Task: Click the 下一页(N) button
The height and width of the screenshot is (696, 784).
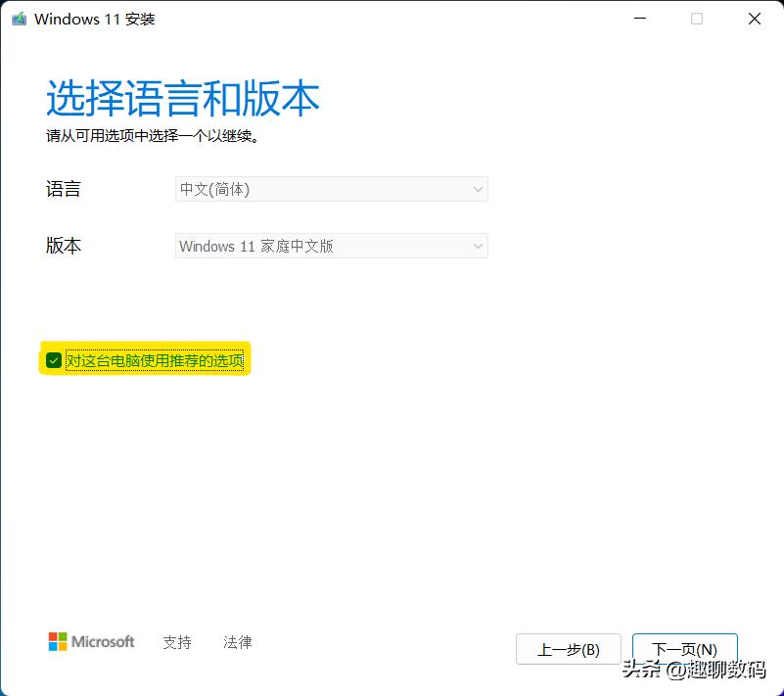Action: (684, 649)
